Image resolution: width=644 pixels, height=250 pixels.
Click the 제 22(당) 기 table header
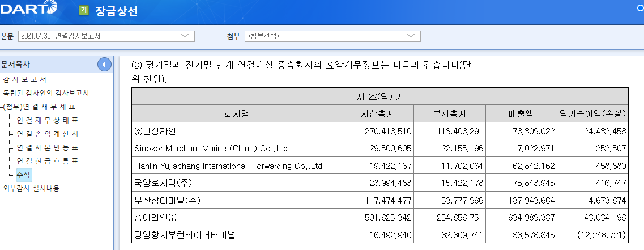pos(380,96)
